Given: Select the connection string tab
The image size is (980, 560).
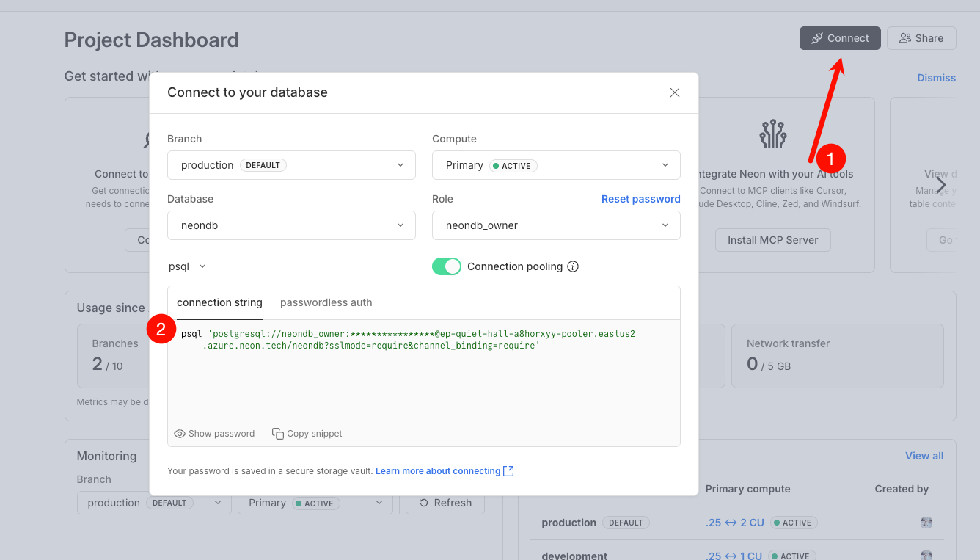Looking at the screenshot, I should (x=219, y=302).
